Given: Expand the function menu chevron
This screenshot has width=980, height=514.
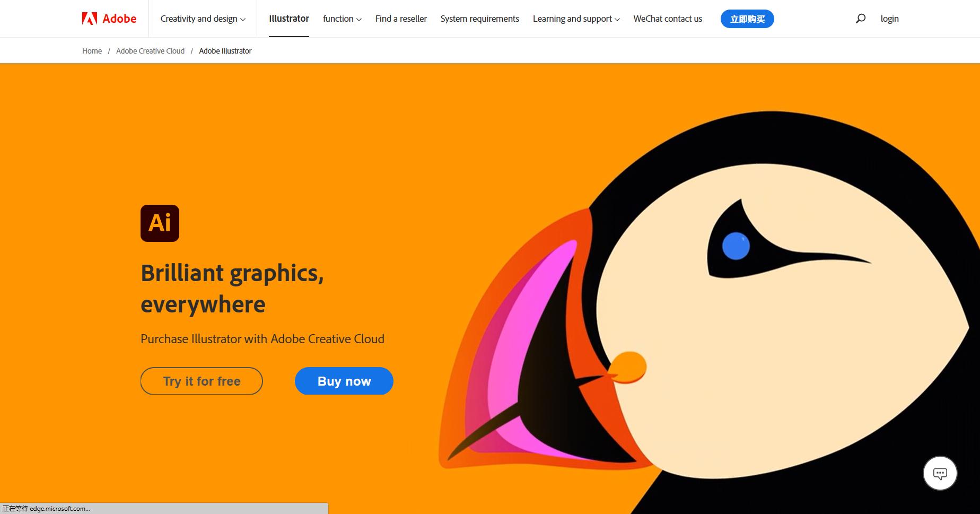Looking at the screenshot, I should [359, 20].
